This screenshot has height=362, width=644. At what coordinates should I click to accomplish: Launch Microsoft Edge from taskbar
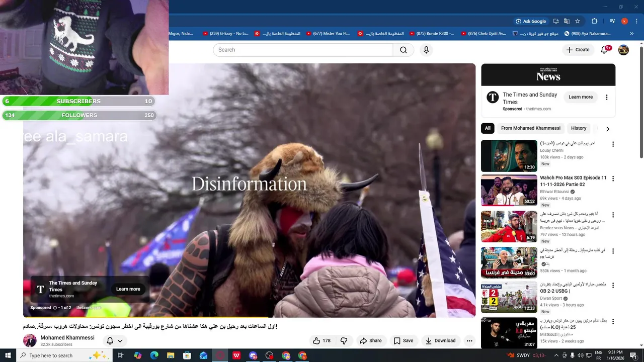click(154, 355)
